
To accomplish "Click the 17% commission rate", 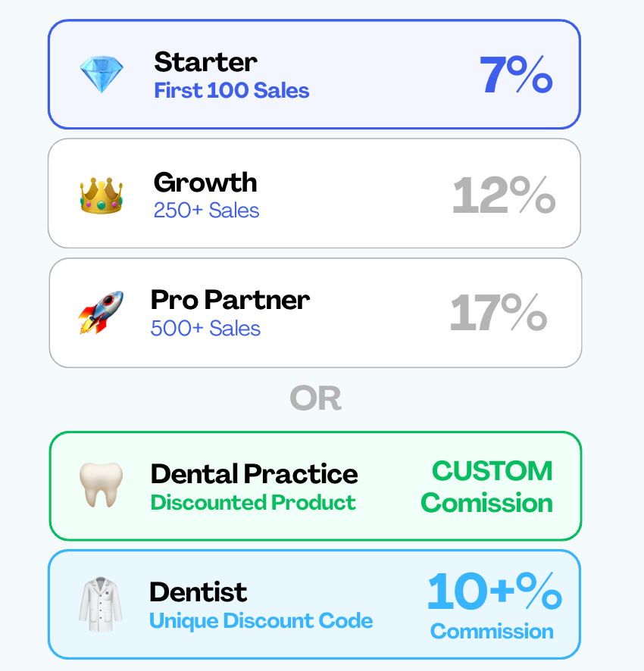I will 499,313.
